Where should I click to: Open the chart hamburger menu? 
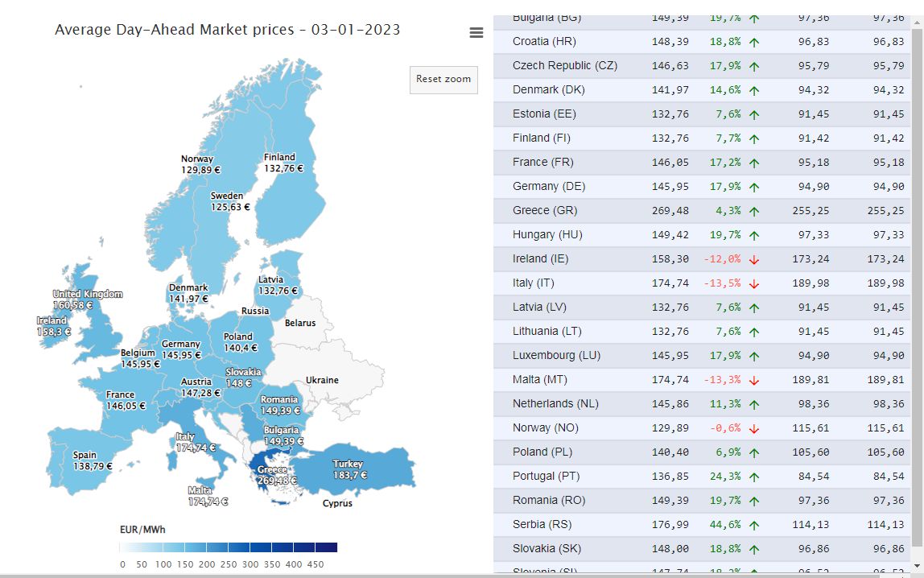pyautogui.click(x=476, y=33)
